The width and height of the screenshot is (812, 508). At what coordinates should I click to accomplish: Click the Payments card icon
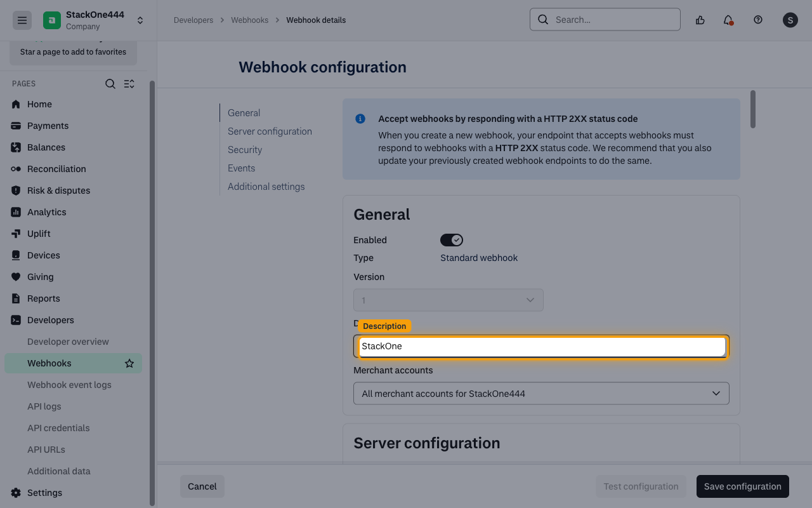(16, 126)
